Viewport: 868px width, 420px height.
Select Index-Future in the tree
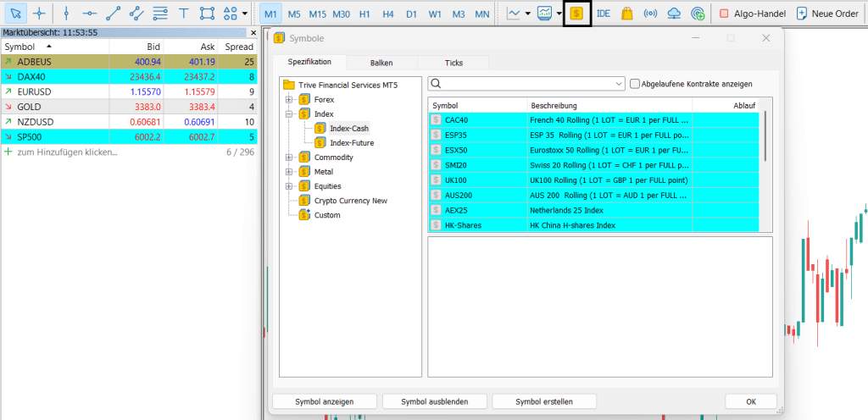coord(352,143)
